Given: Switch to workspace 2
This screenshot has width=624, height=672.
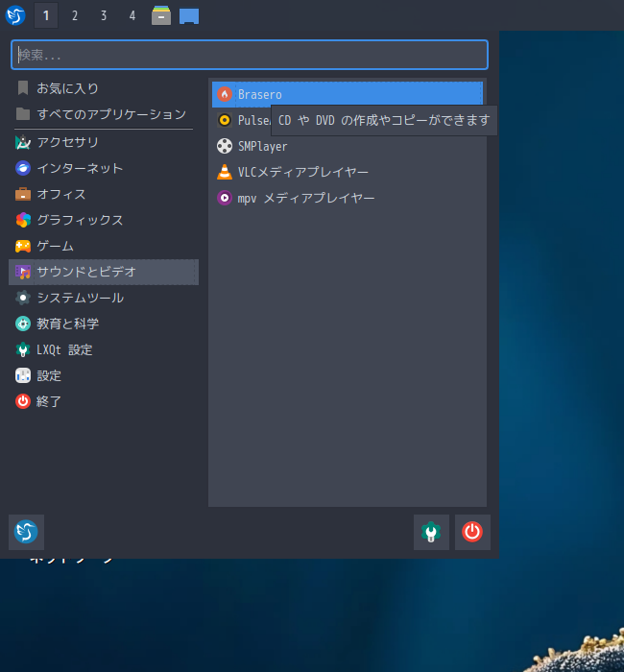Looking at the screenshot, I should coord(75,16).
